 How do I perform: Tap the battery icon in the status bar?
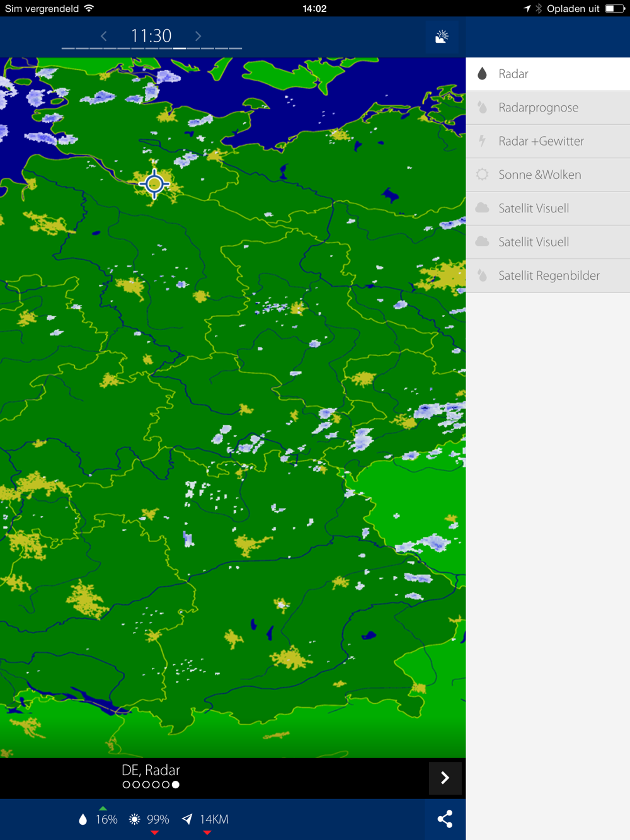pyautogui.click(x=615, y=8)
